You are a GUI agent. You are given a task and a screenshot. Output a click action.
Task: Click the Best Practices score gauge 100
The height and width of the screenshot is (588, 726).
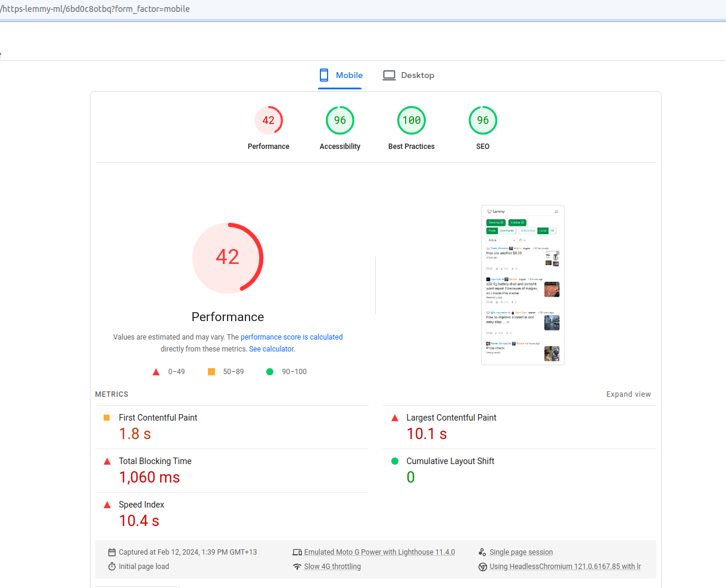pyautogui.click(x=412, y=121)
